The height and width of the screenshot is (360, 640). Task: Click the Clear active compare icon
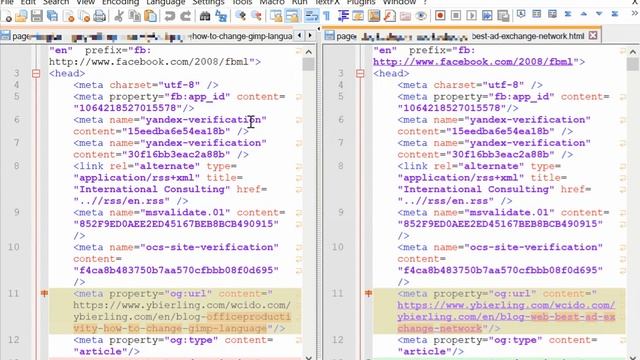pos(552,14)
